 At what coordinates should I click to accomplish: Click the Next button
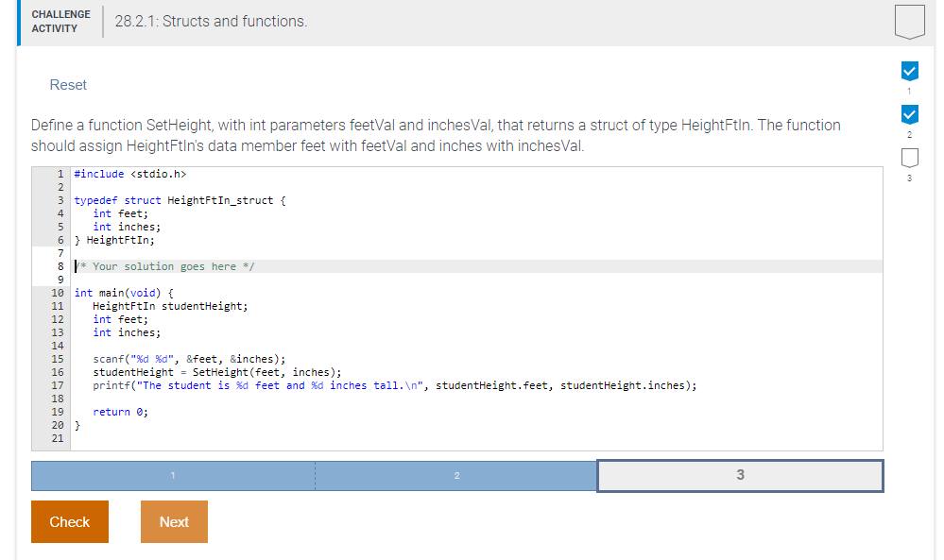tap(174, 521)
